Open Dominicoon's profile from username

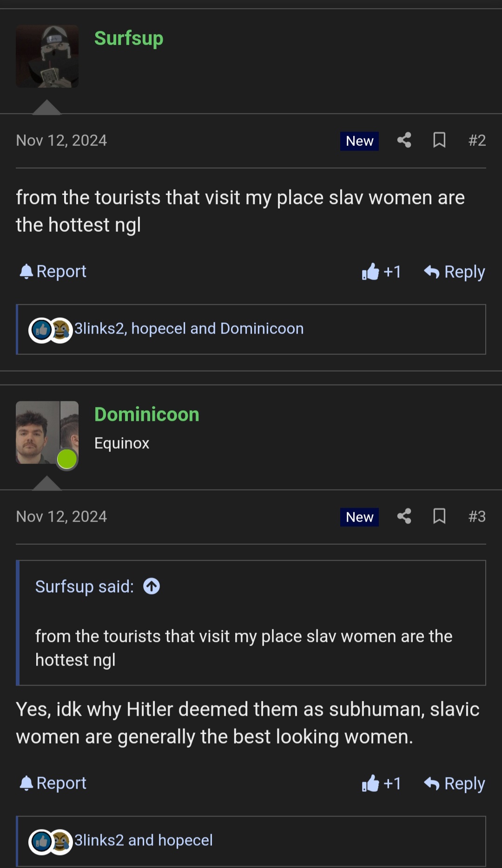(x=146, y=415)
